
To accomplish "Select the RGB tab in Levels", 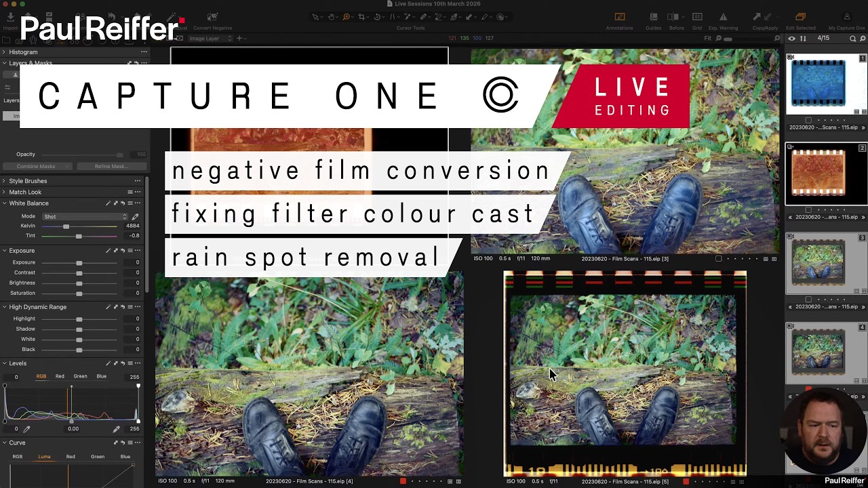I will tap(41, 377).
